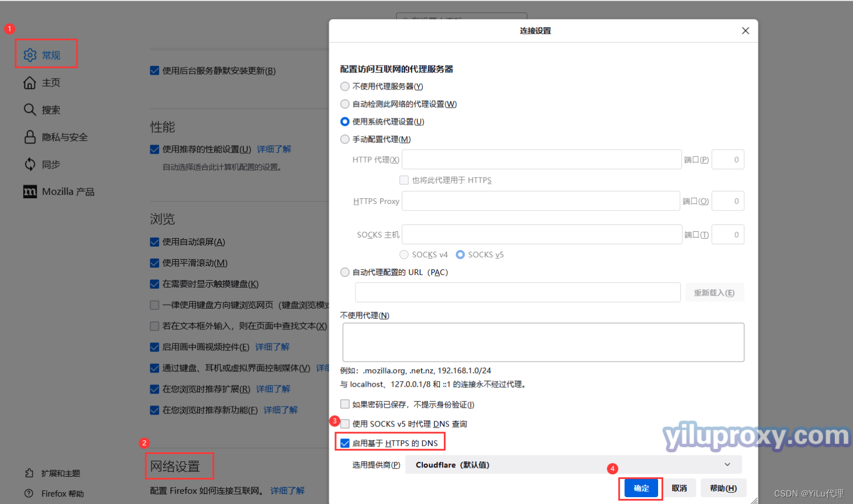853x504 pixels.
Task: Click the Sync arrows icon in sidebar
Action: 30,164
